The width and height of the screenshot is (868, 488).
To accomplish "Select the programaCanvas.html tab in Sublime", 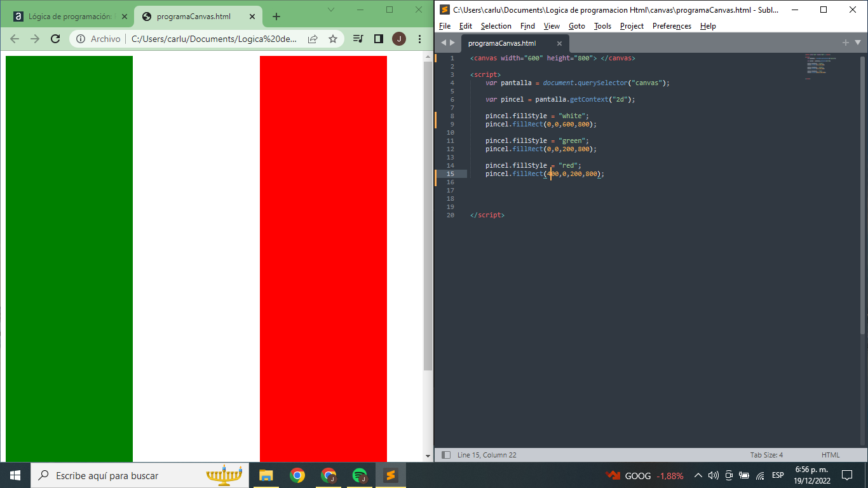I will point(515,43).
